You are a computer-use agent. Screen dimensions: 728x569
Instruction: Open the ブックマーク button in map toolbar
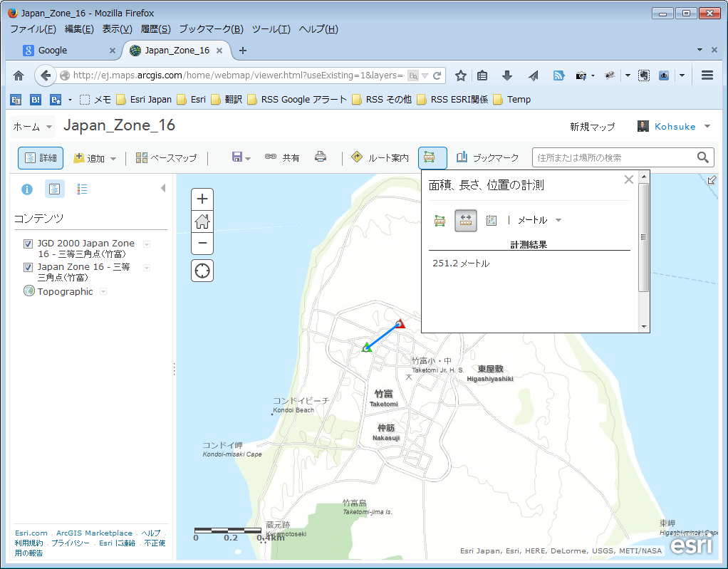487,158
